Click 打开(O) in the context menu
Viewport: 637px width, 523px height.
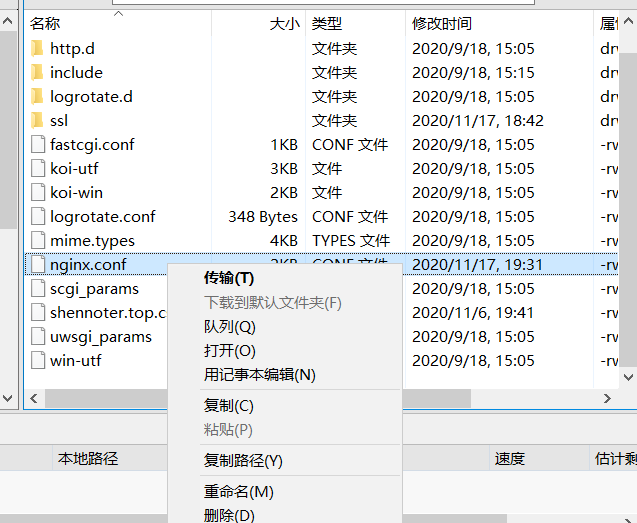pos(229,350)
